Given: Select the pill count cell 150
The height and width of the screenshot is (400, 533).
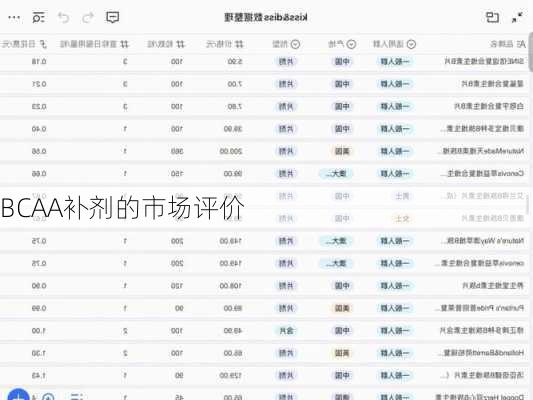Looking at the screenshot, I should 177,174.
